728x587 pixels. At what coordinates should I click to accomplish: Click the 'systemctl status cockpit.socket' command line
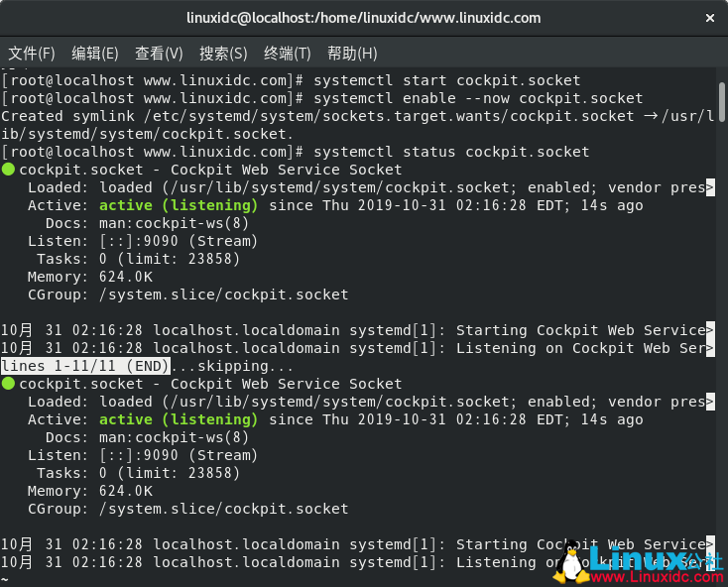(x=296, y=152)
